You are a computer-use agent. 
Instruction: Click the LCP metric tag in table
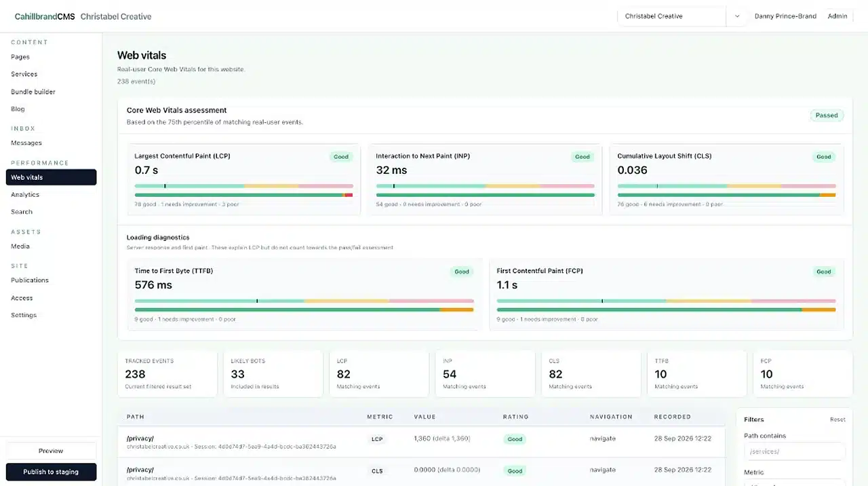pos(377,439)
